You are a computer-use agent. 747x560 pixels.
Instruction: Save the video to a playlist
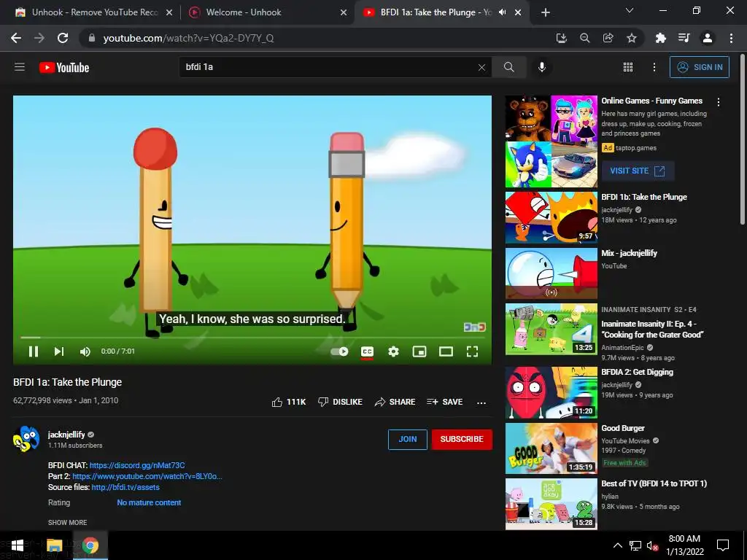[445, 402]
